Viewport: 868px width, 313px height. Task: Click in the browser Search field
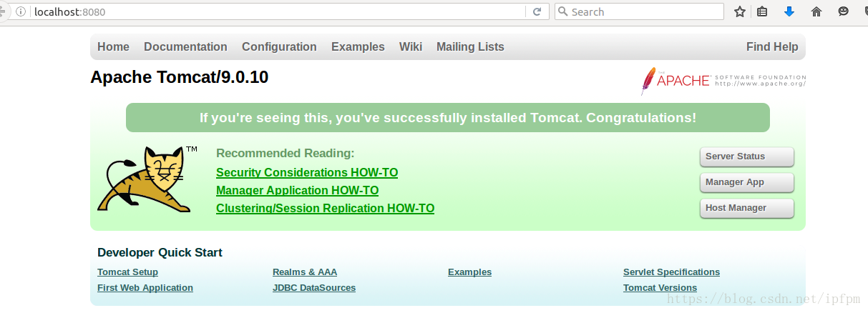[x=639, y=11]
